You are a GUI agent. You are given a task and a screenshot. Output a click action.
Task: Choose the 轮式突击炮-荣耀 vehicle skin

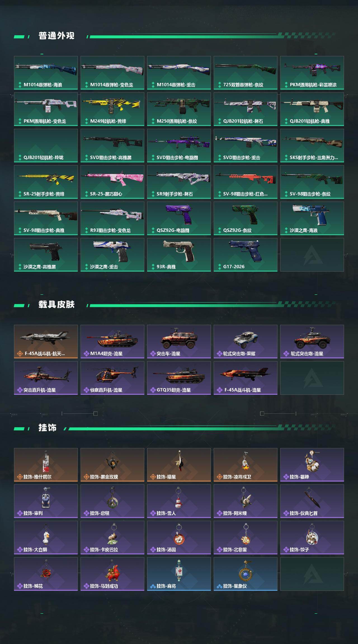point(246,342)
